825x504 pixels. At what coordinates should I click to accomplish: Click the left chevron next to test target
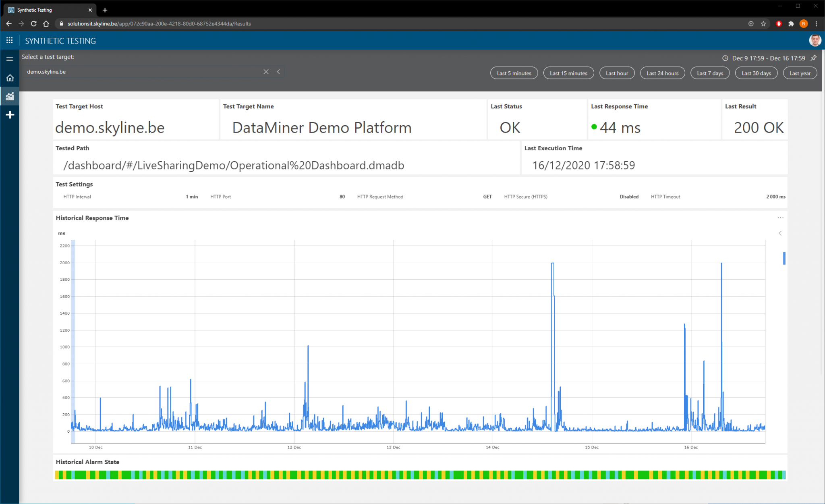279,71
